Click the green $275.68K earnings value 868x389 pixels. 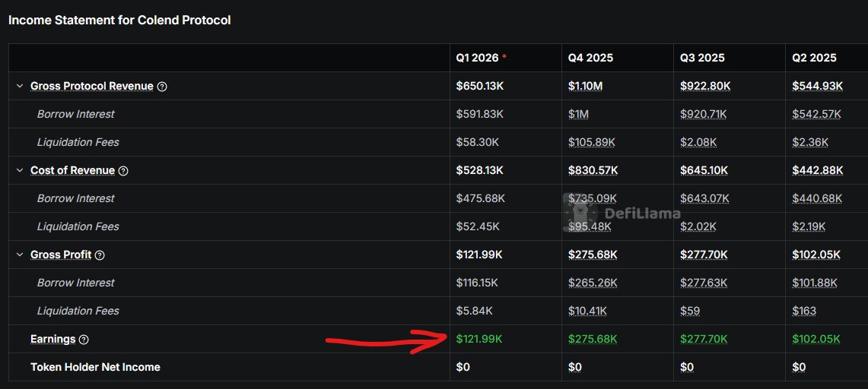point(593,340)
